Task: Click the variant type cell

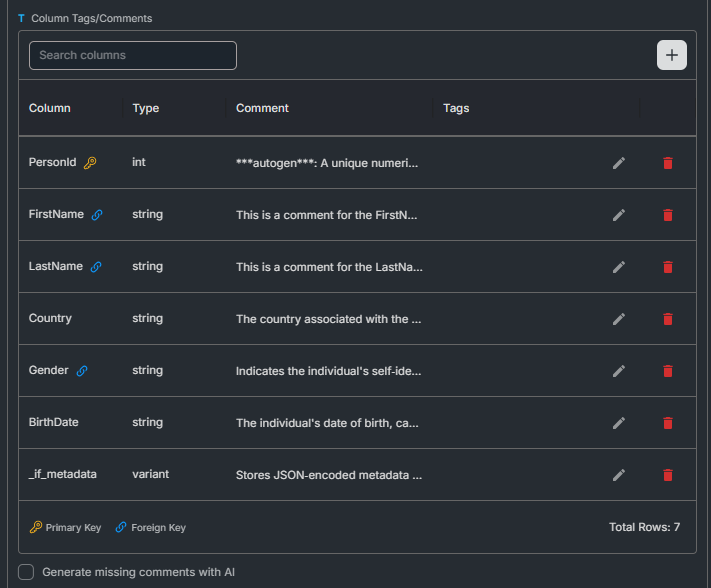Action: click(151, 474)
